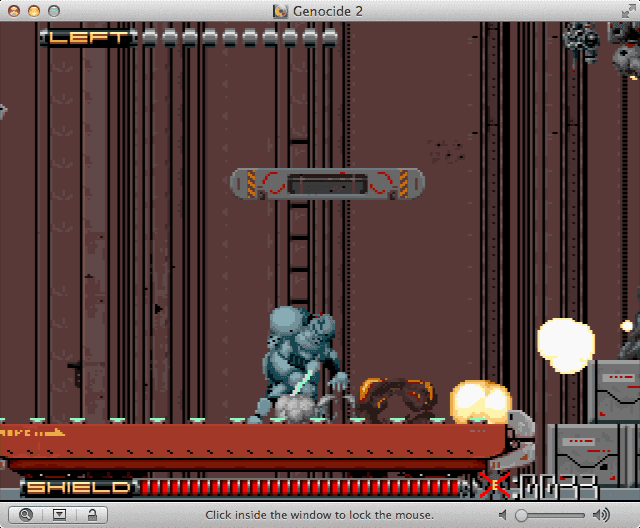Viewport: 640px width, 528px height.
Task: Click the Genocide 2 title bar icon
Action: [280, 11]
